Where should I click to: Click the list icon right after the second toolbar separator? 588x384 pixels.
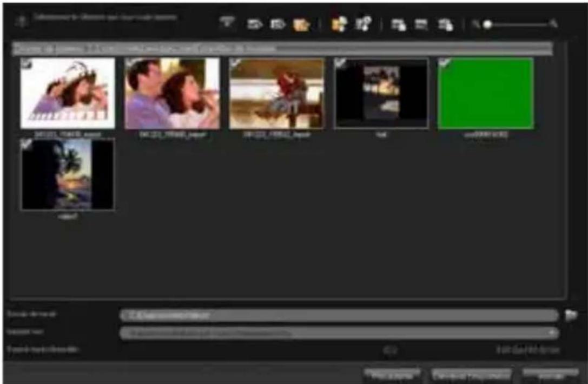pyautogui.click(x=398, y=25)
